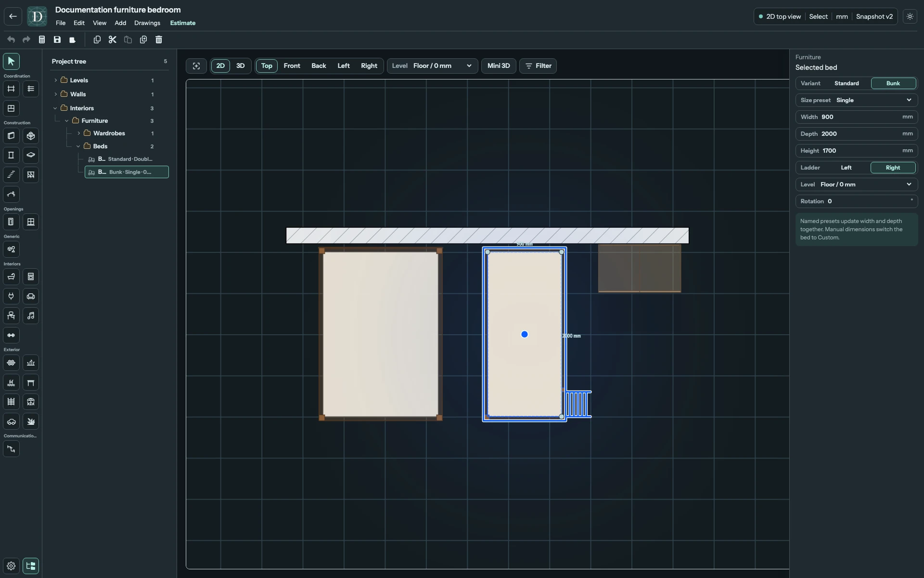Viewport: 924px width, 578px height.
Task: Open Level dropdown in furniture properties
Action: (857, 184)
